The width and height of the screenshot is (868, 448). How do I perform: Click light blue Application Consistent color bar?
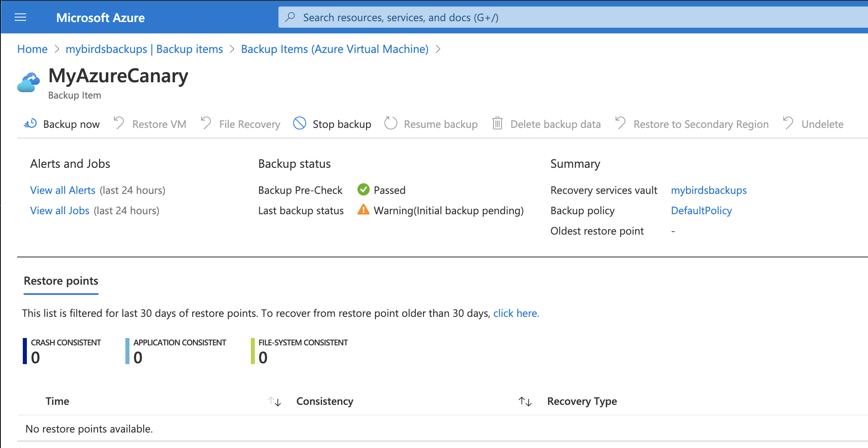click(127, 351)
